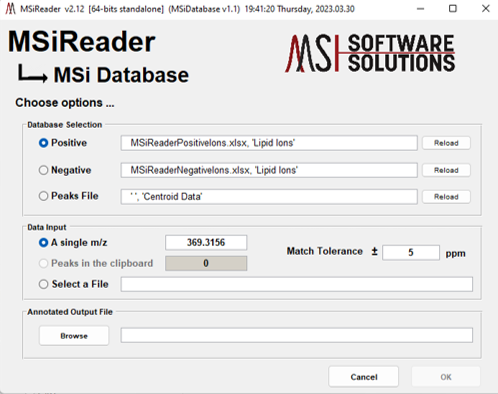Click the 'Data Input' group label
Screen dimensions: 498x394
point(47,227)
